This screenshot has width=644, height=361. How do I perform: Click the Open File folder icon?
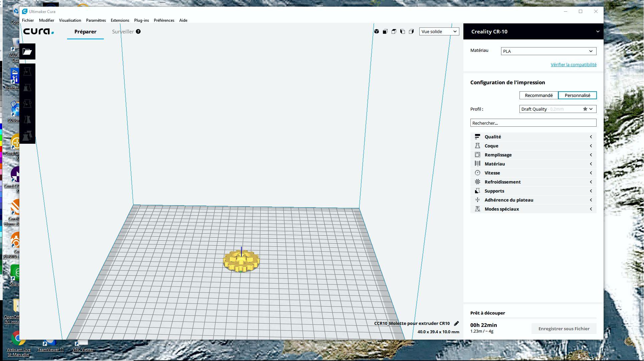point(27,51)
